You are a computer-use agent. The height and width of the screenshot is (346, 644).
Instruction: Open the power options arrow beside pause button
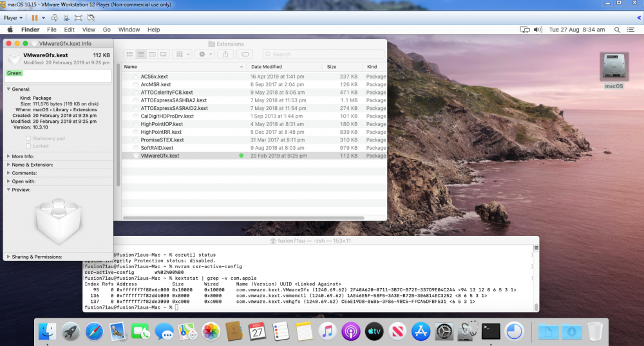pyautogui.click(x=43, y=17)
